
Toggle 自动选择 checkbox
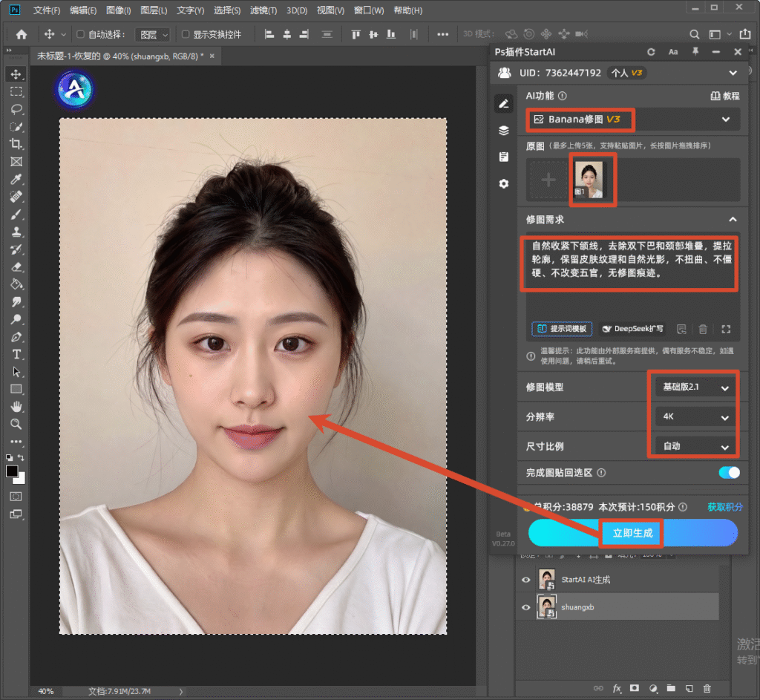click(80, 34)
